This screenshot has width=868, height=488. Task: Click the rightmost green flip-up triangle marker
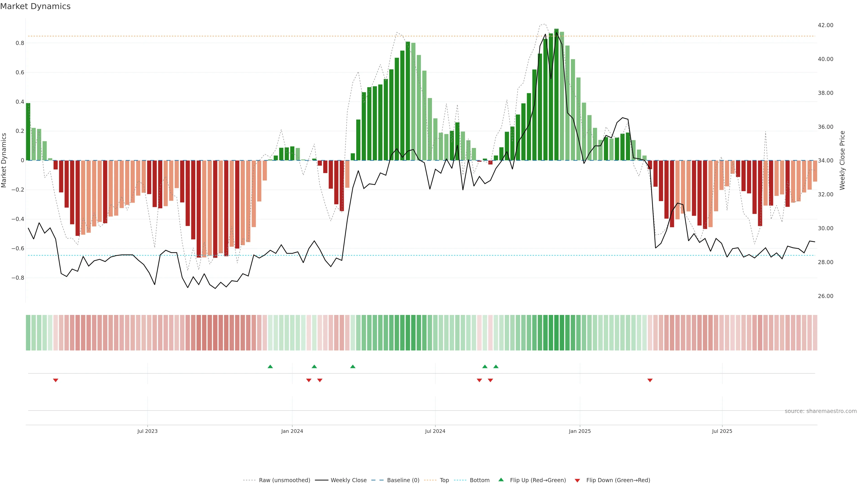tap(496, 366)
